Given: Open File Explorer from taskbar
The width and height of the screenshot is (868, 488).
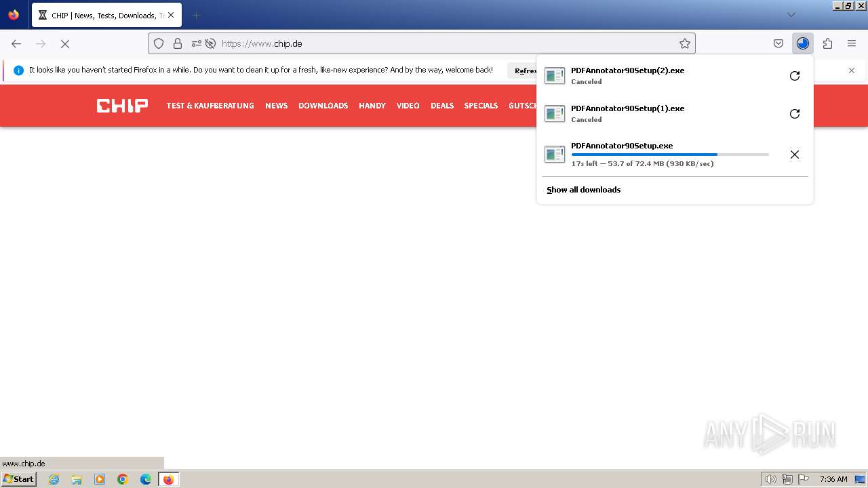Looking at the screenshot, I should pos(77,479).
